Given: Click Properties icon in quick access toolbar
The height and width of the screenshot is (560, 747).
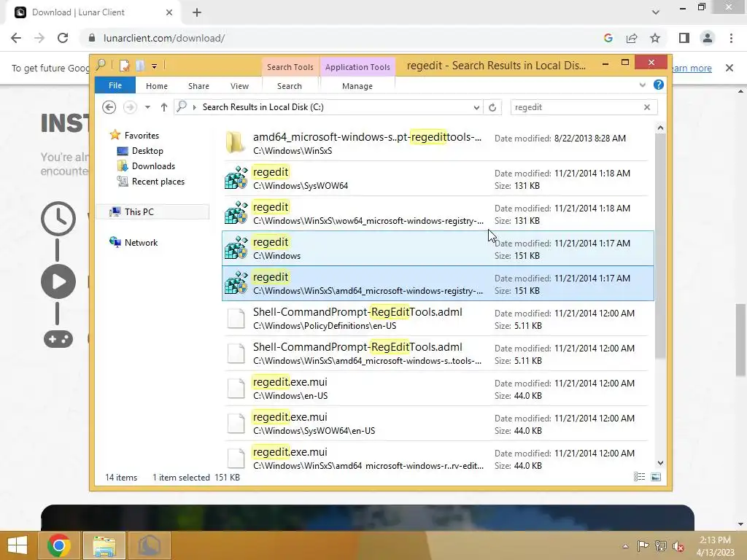Looking at the screenshot, I should pos(124,66).
